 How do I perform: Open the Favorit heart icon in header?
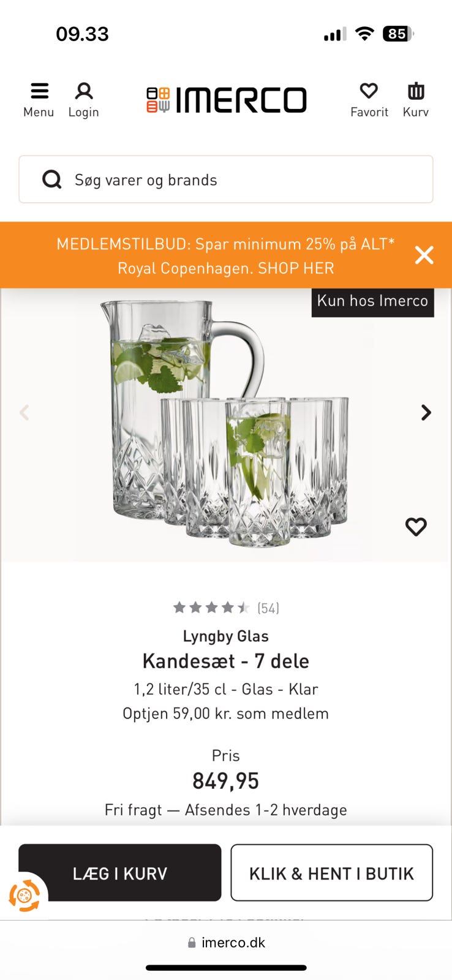point(369,91)
